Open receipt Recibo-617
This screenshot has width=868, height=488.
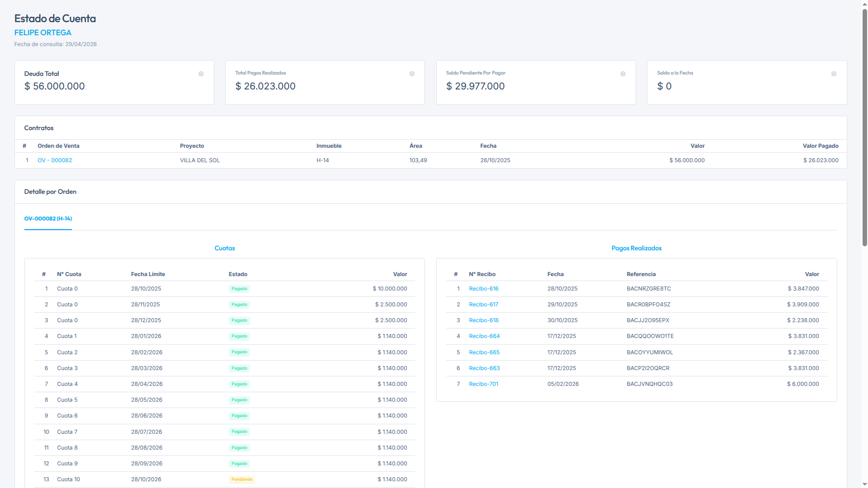coord(484,305)
